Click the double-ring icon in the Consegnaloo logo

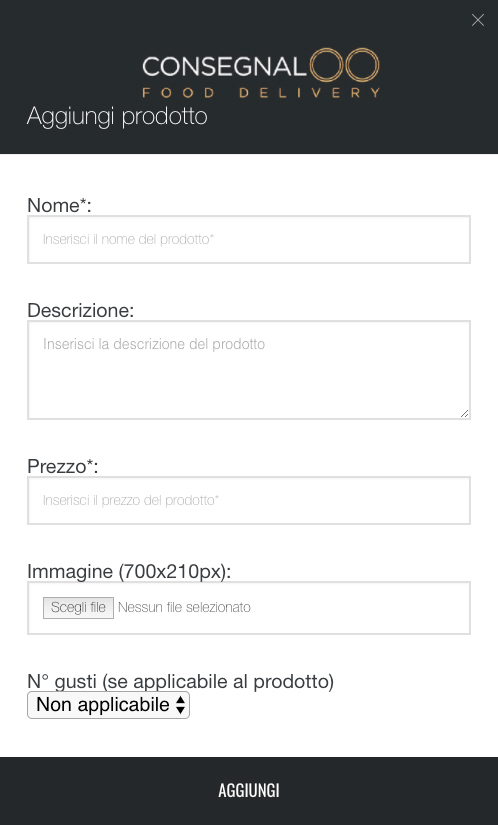344,66
